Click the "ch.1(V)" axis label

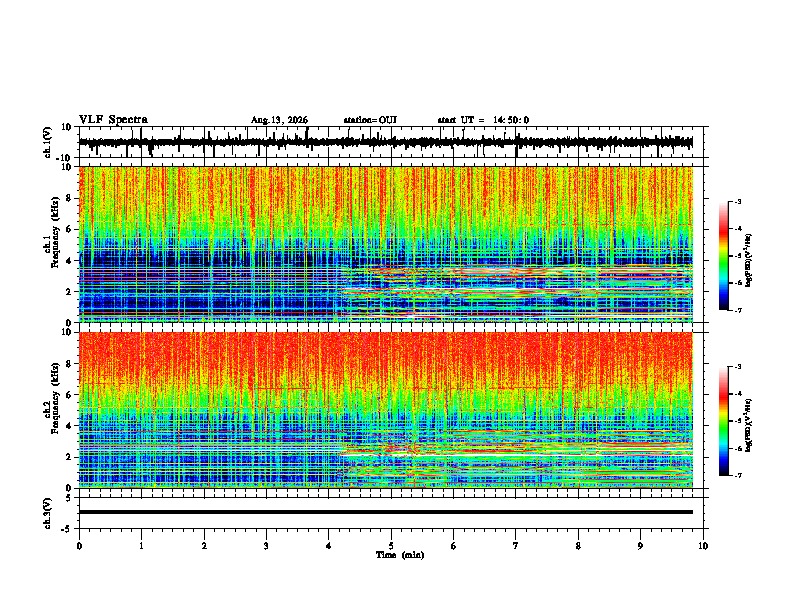tap(48, 142)
